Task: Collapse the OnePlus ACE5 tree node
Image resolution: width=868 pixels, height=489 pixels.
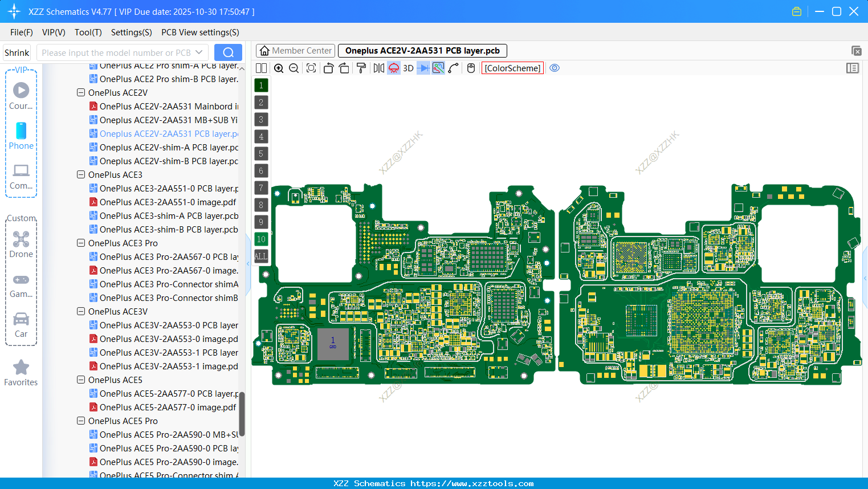Action: (80, 380)
